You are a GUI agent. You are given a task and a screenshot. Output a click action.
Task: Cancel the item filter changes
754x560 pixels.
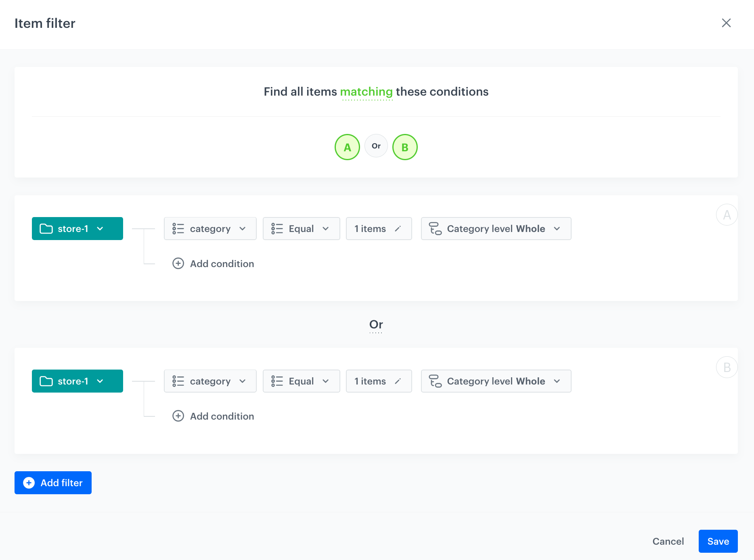pyautogui.click(x=668, y=541)
